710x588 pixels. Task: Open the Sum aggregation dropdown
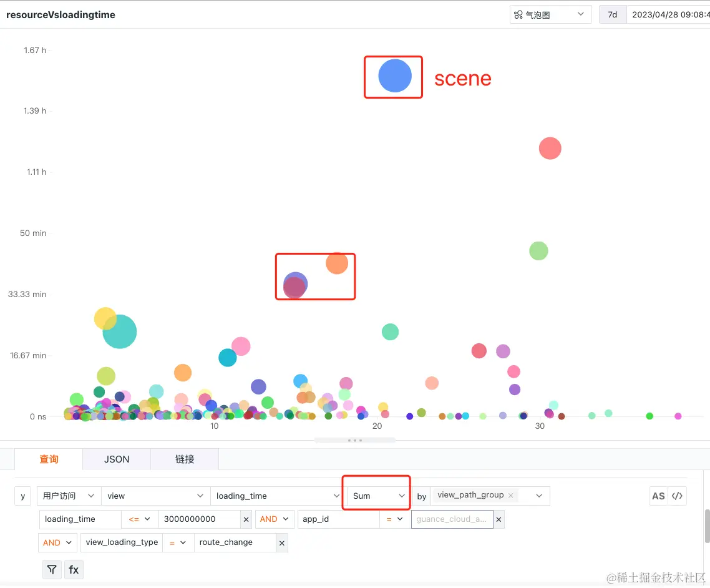(379, 496)
